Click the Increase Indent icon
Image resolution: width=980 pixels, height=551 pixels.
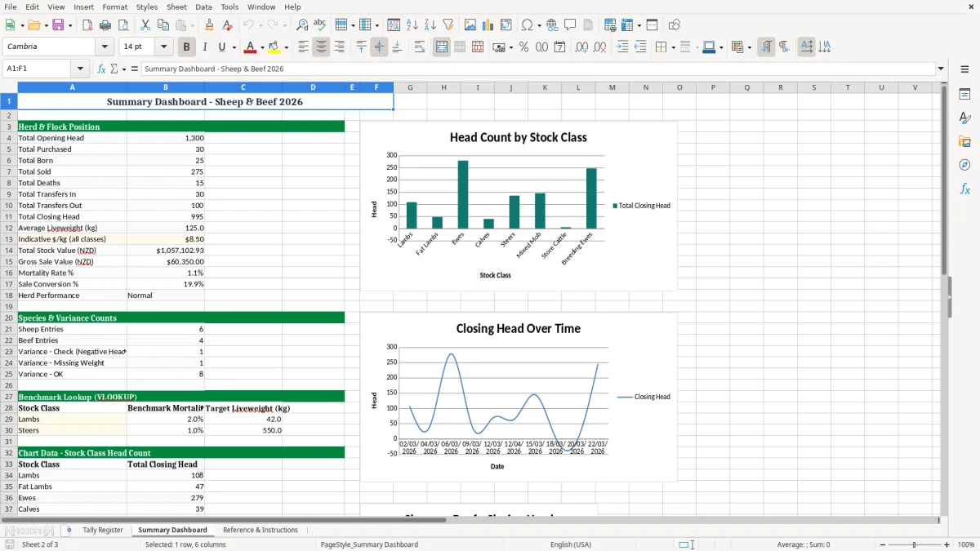coord(622,47)
